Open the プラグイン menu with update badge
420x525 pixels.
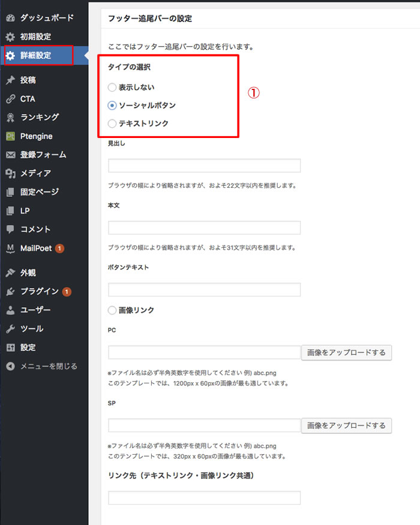point(40,292)
